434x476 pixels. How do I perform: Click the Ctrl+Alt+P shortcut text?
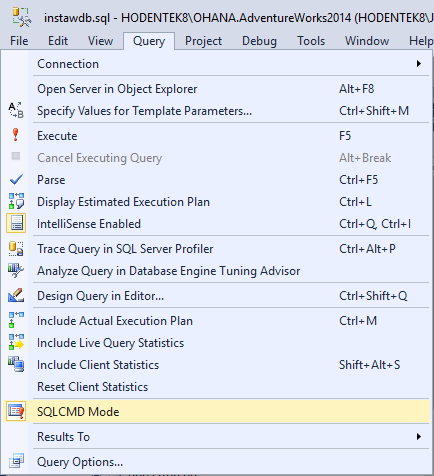(367, 249)
